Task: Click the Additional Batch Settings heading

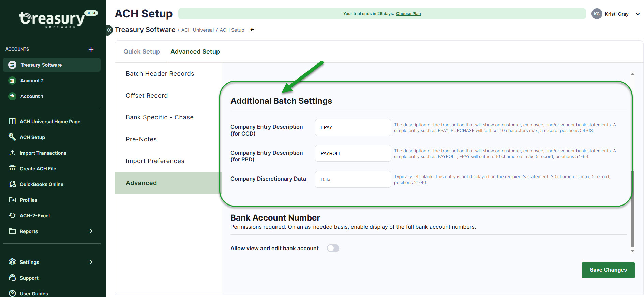Action: coord(281,101)
